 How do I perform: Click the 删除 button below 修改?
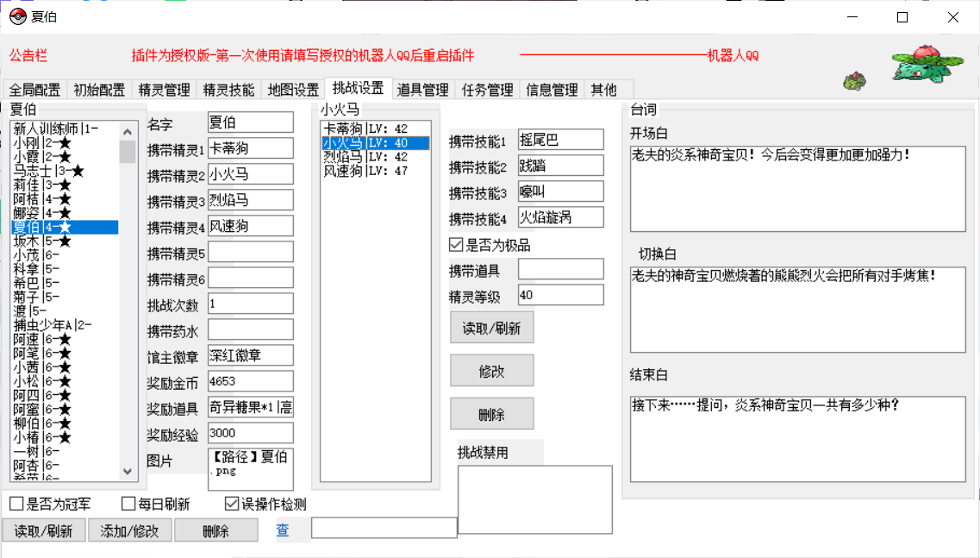point(491,413)
